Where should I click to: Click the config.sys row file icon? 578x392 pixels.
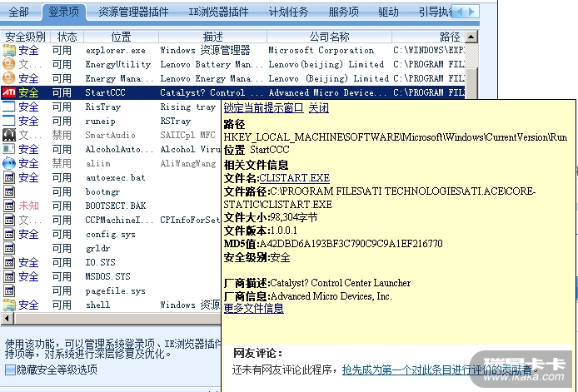point(9,234)
